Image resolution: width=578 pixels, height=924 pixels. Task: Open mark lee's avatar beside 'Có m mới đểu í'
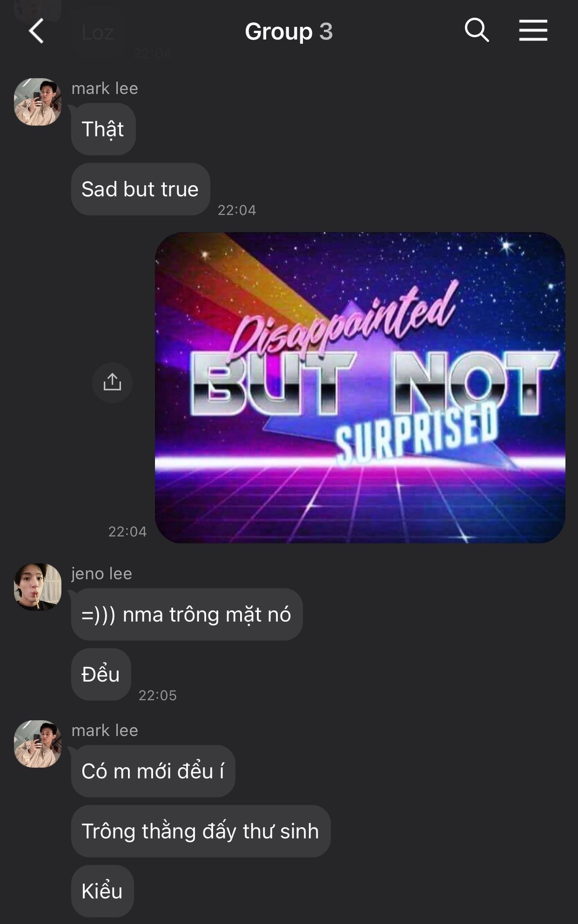click(x=38, y=744)
